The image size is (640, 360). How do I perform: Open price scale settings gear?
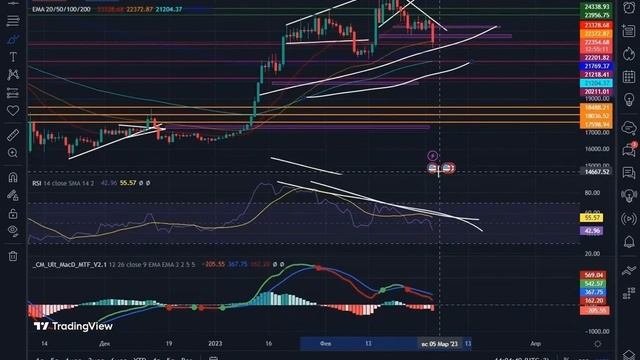[x=598, y=344]
